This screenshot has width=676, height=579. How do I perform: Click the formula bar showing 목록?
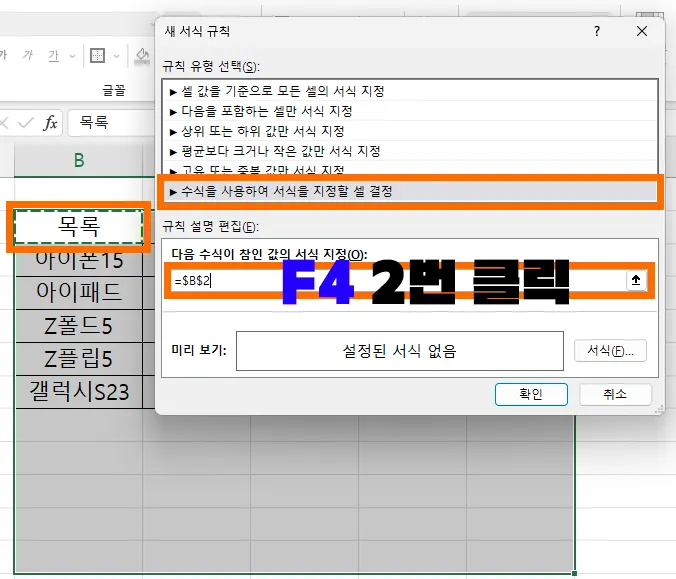111,122
